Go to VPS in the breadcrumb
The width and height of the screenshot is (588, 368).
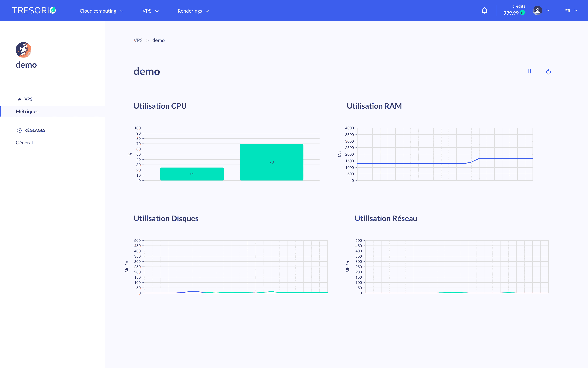point(138,40)
